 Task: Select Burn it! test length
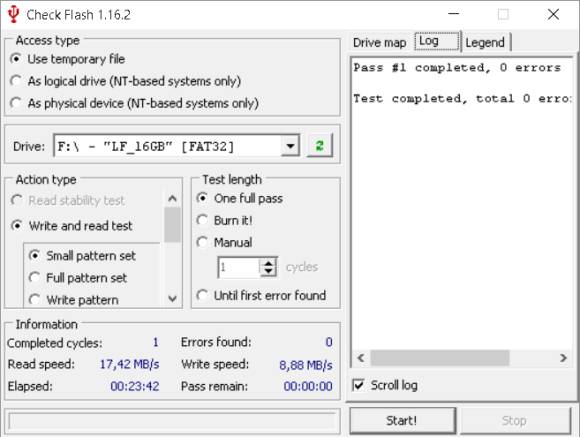224,221
